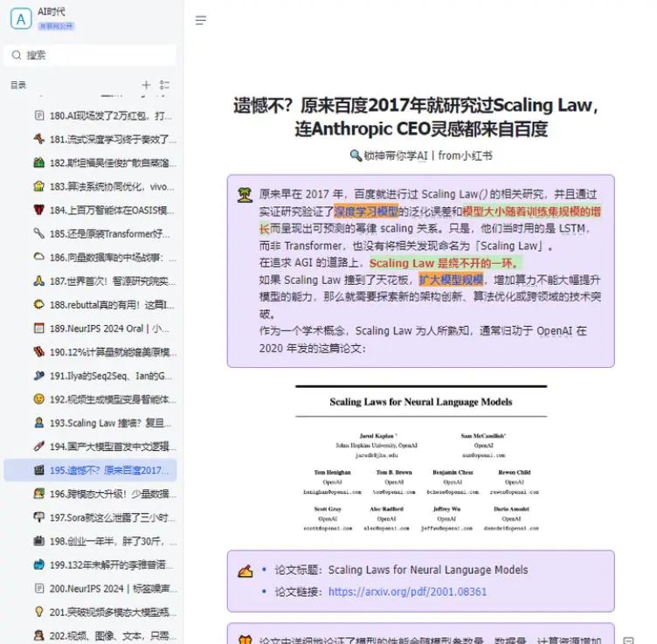
Task: Click the palm tree callout icon
Action: point(246,195)
